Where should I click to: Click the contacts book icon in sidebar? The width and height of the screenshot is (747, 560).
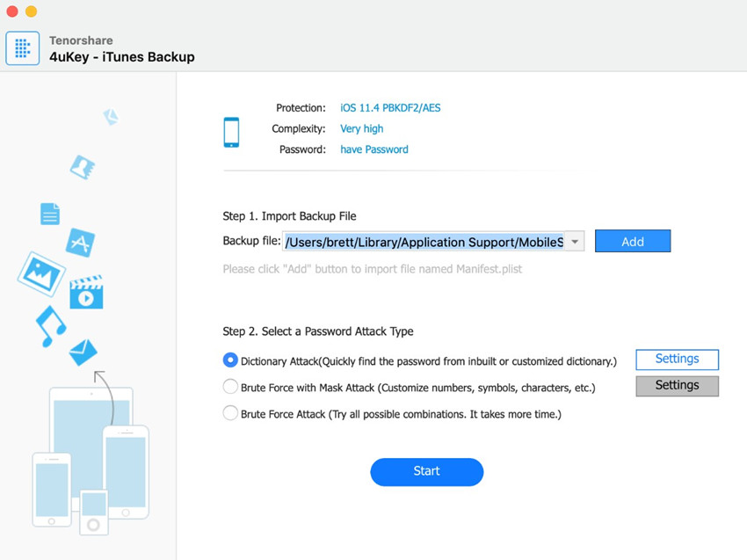[x=83, y=167]
